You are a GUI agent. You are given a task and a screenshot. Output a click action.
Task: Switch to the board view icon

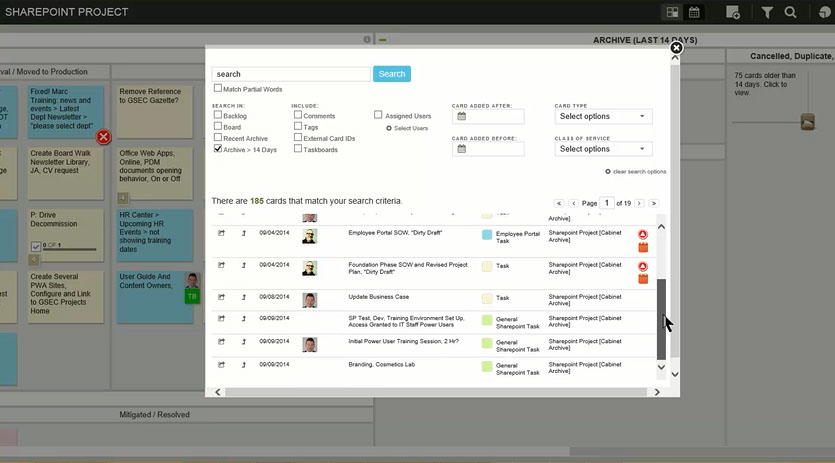point(673,12)
